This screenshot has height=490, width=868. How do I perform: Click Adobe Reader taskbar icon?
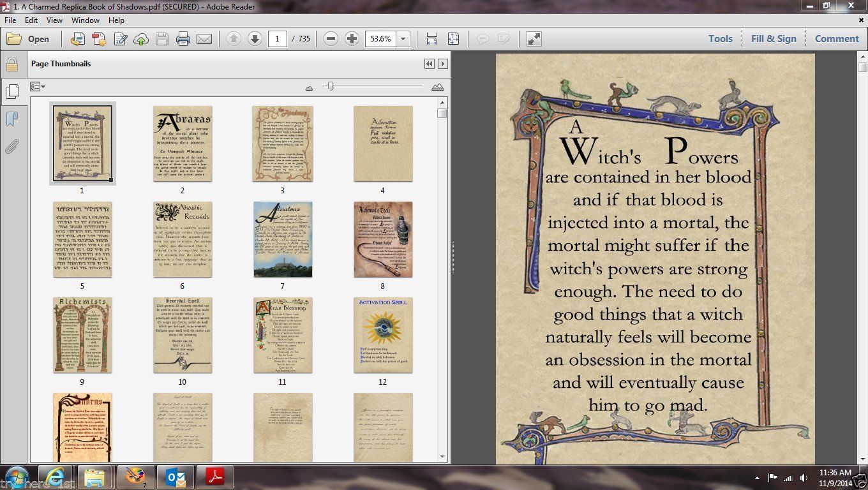215,477
